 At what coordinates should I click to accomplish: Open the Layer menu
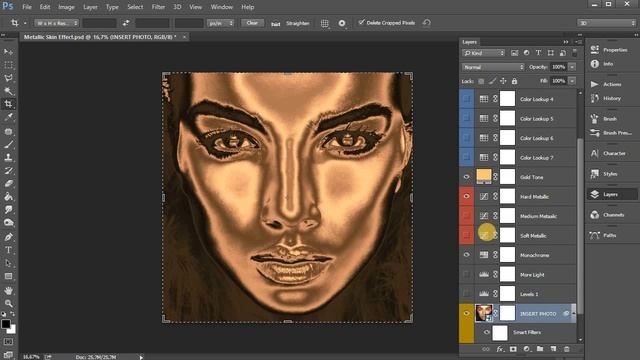click(x=90, y=7)
